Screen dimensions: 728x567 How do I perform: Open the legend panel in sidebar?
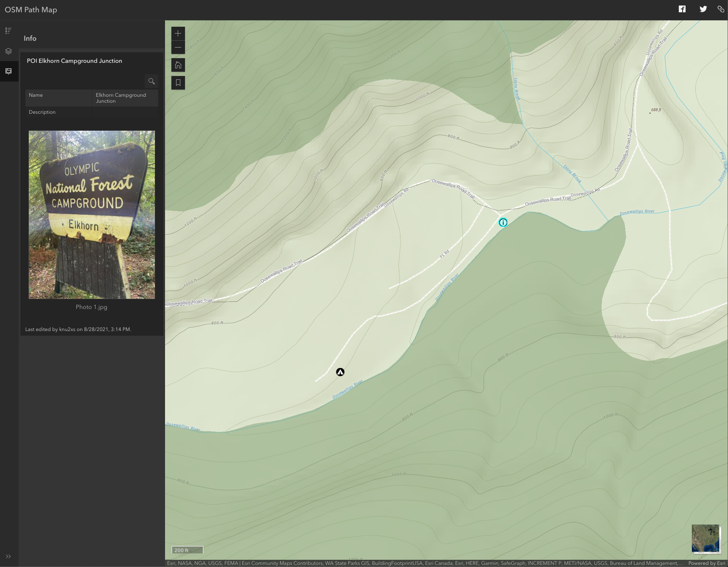(x=8, y=31)
